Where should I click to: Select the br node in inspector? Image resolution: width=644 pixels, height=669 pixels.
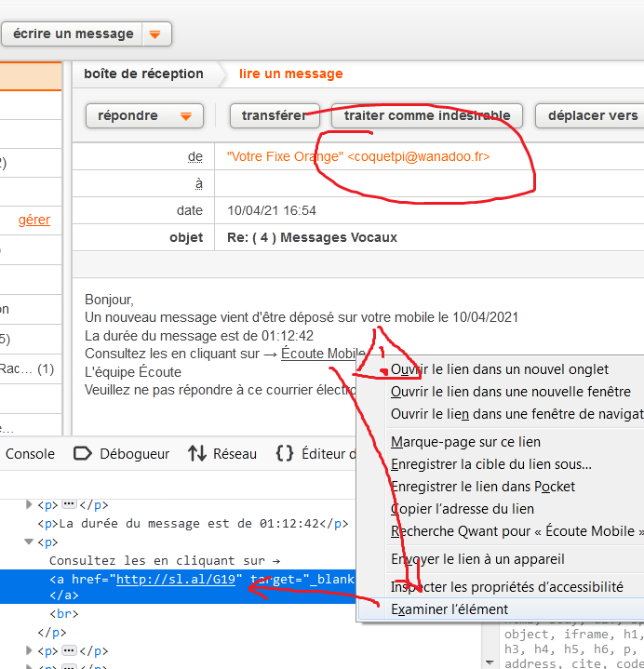(x=64, y=613)
